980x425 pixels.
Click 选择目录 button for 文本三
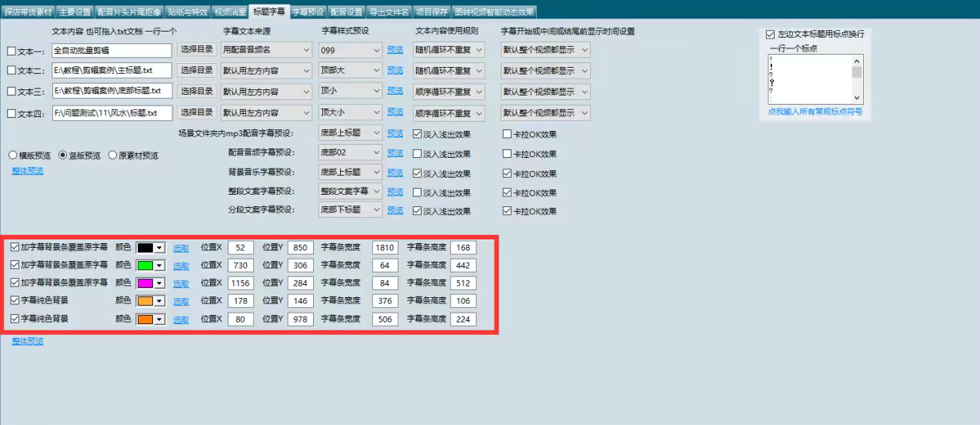pos(196,91)
